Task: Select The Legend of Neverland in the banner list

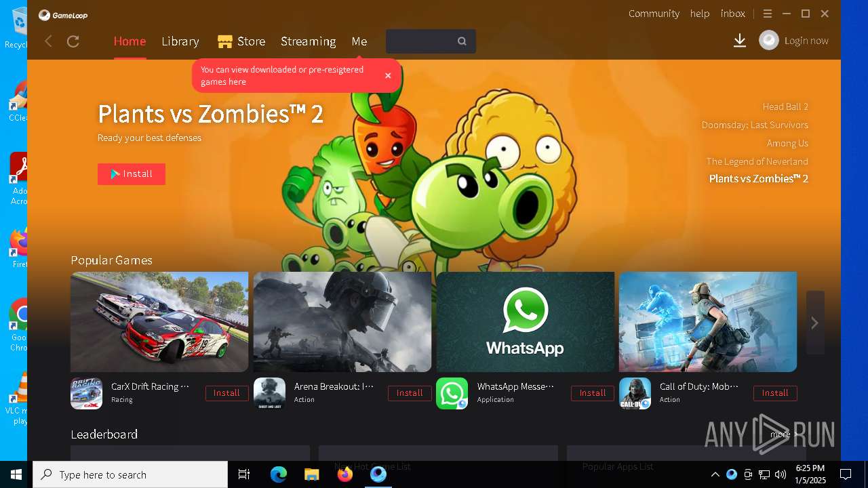Action: tap(757, 161)
